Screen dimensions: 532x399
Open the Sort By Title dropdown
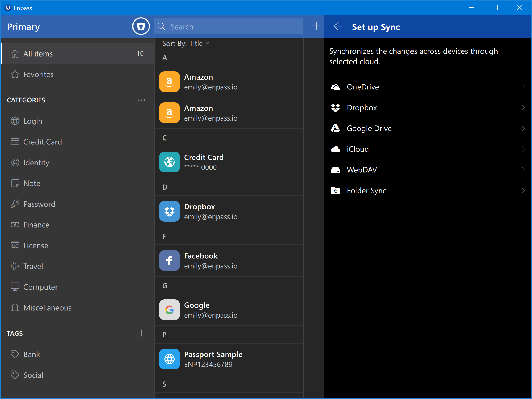tap(185, 43)
